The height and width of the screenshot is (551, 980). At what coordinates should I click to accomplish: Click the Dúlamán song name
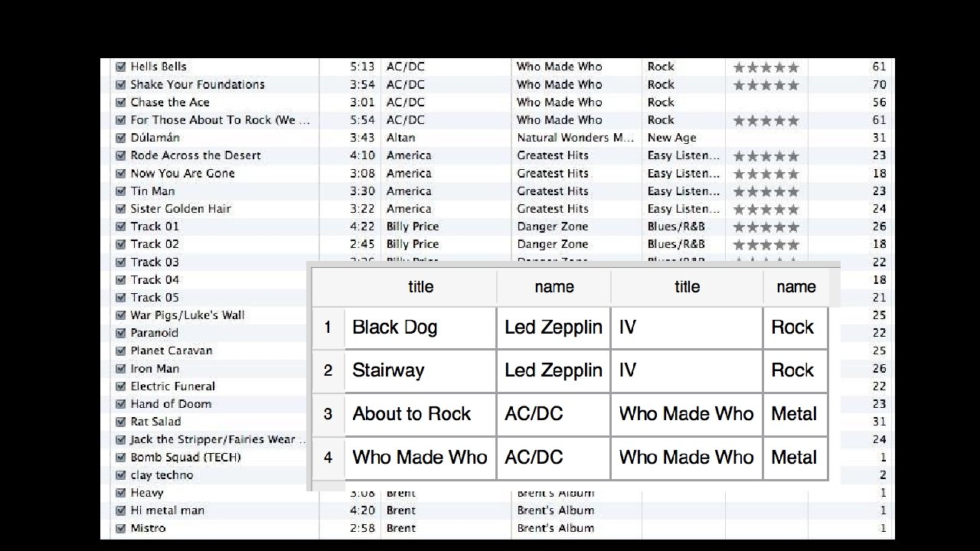point(155,138)
